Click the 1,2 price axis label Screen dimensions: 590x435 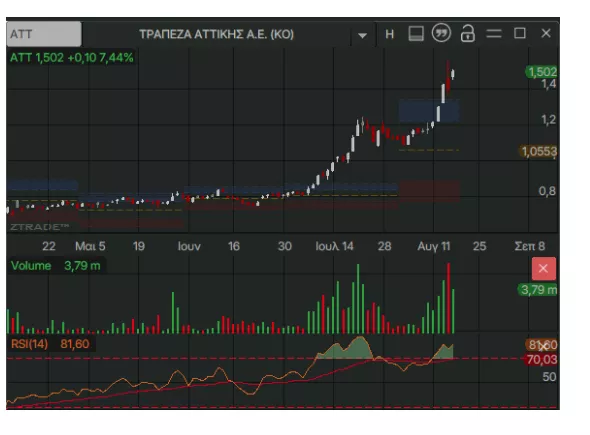point(548,120)
